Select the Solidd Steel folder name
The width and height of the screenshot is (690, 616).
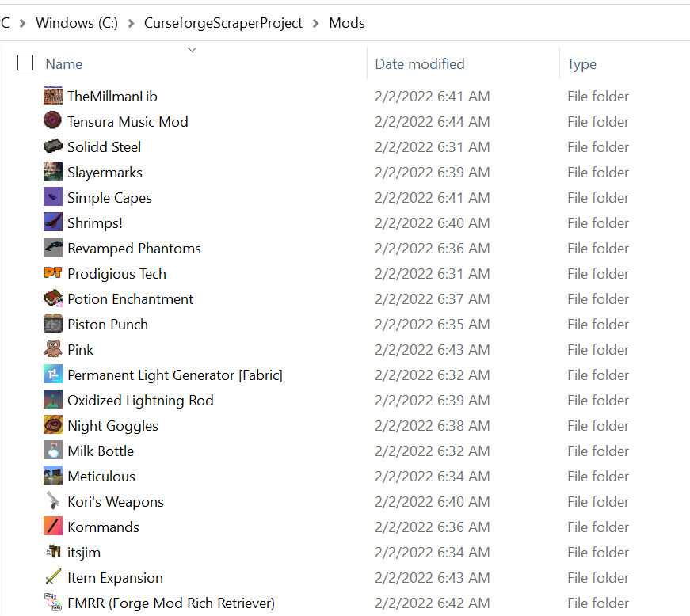105,146
